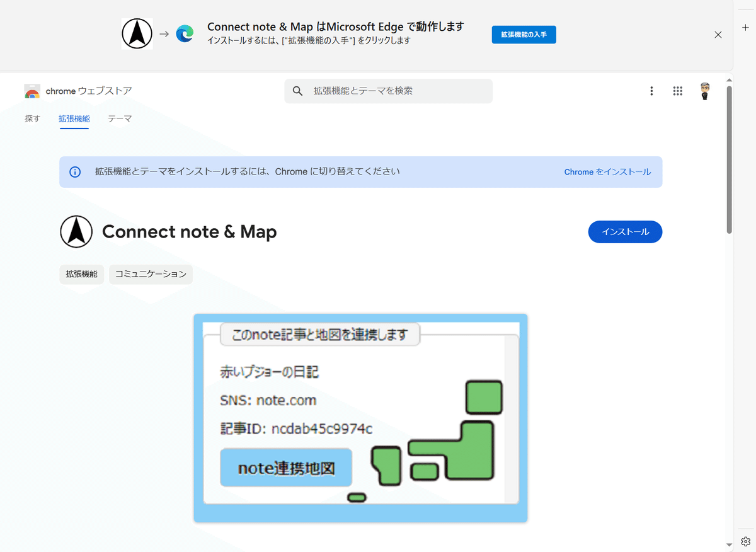Open the Chrome をインストール link
The height and width of the screenshot is (552, 756).
[x=607, y=171]
